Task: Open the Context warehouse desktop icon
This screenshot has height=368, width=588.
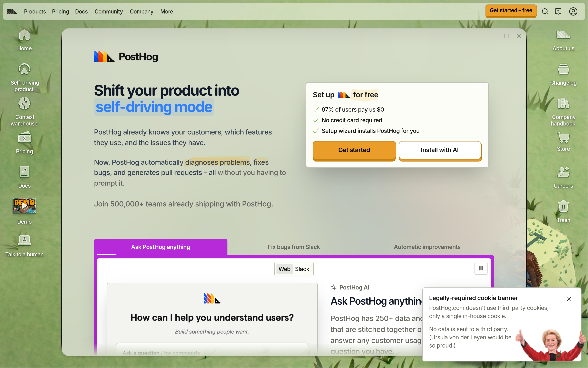Action: (x=24, y=112)
